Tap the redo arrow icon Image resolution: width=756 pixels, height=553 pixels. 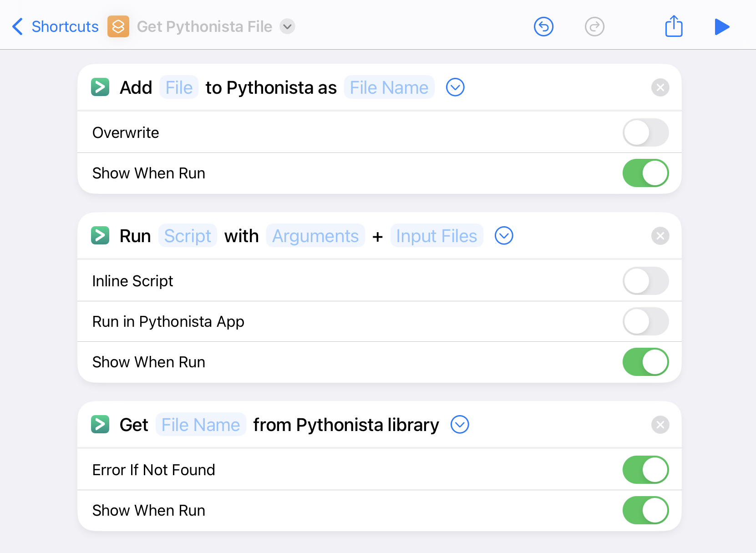pos(594,26)
